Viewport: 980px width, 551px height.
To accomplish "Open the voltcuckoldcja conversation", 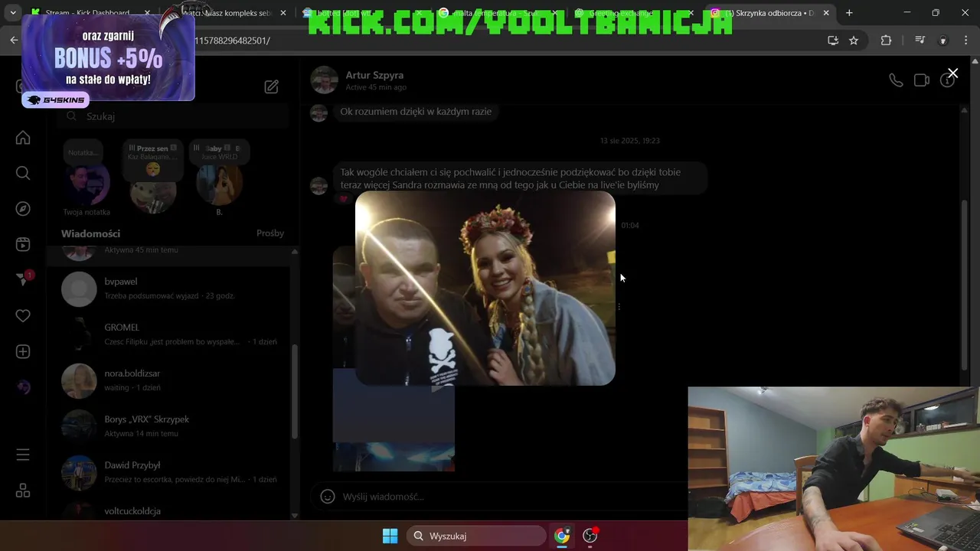I will point(168,510).
